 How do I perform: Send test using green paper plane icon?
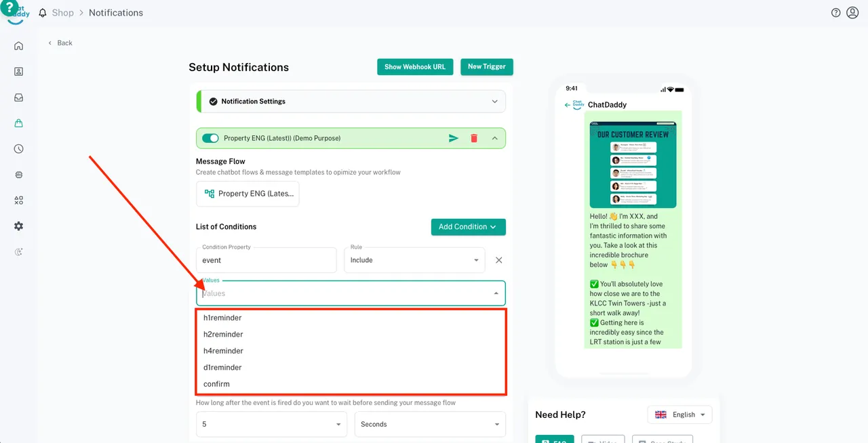point(454,138)
